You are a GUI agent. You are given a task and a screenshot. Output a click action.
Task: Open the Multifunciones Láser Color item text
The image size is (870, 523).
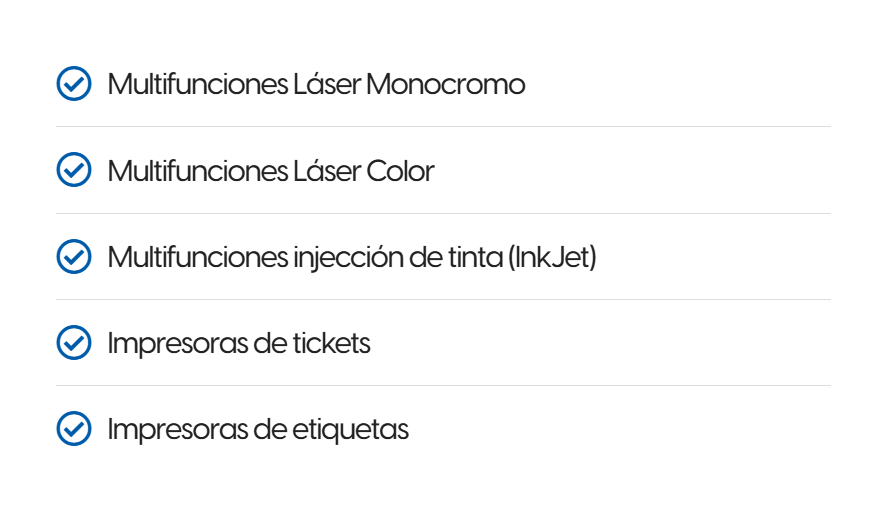pos(270,171)
